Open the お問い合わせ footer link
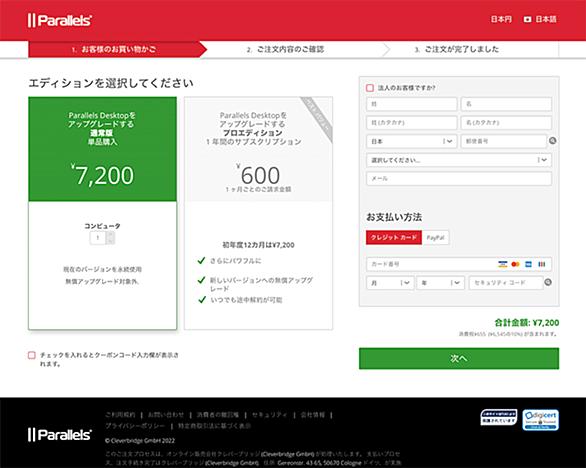The height and width of the screenshot is (468, 586). (x=166, y=415)
